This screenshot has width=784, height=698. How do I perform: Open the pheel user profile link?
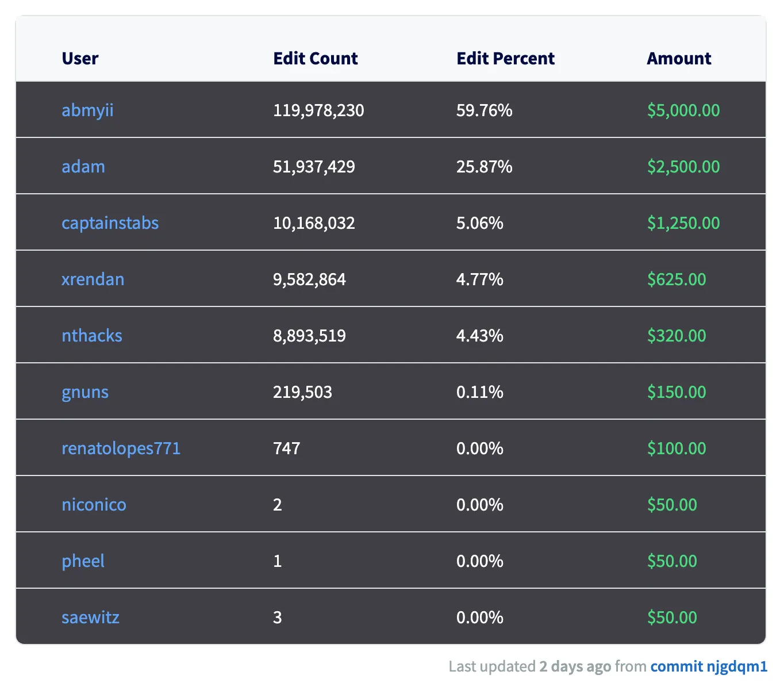(83, 561)
